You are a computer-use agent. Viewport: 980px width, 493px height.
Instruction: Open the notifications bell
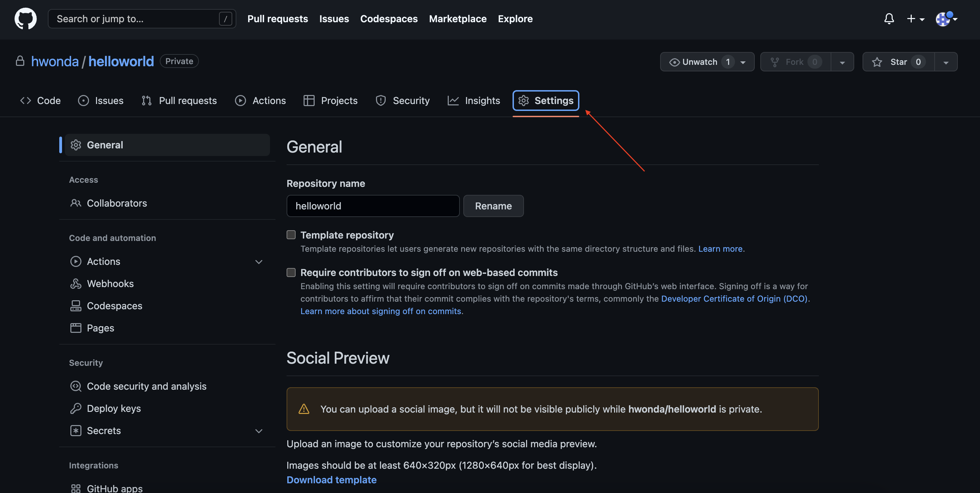[x=889, y=19]
